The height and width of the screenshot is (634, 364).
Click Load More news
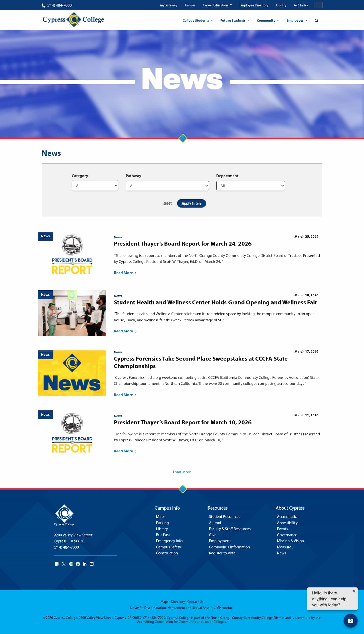(x=182, y=472)
